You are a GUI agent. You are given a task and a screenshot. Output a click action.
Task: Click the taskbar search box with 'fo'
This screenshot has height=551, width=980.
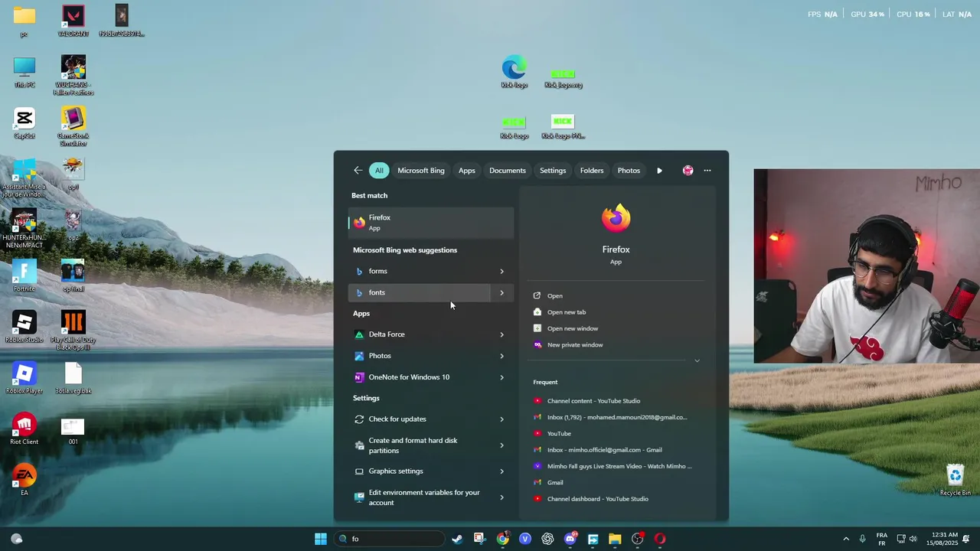389,539
